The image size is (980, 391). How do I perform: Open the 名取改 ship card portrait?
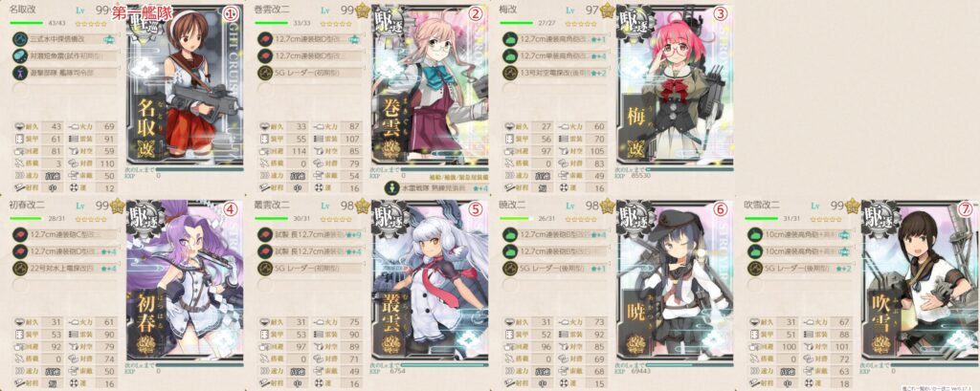[x=185, y=86]
